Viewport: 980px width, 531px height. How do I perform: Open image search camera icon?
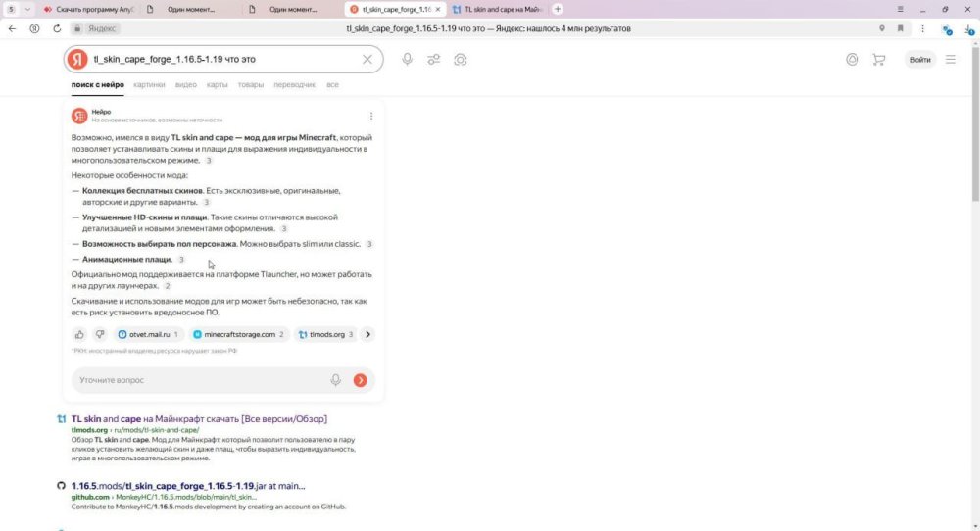(x=461, y=60)
